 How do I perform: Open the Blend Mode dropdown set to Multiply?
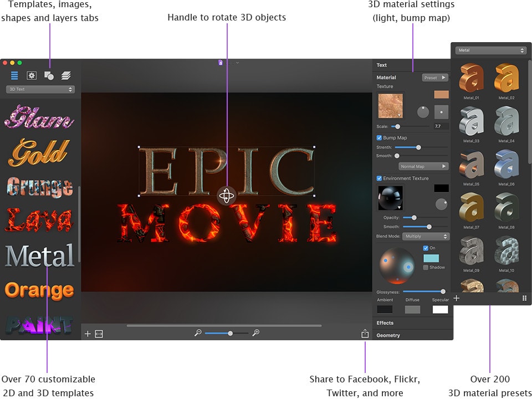pyautogui.click(x=426, y=236)
